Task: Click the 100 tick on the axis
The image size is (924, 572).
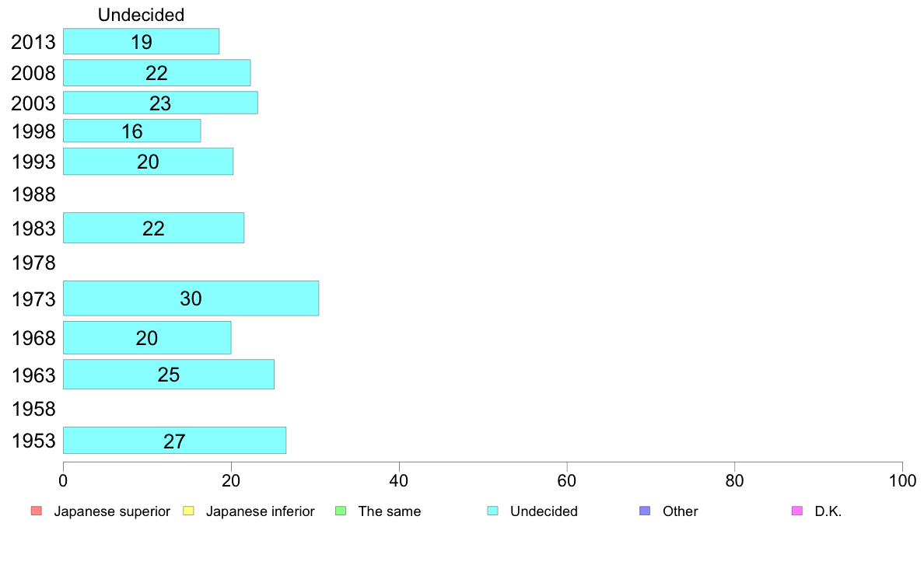Action: point(902,481)
